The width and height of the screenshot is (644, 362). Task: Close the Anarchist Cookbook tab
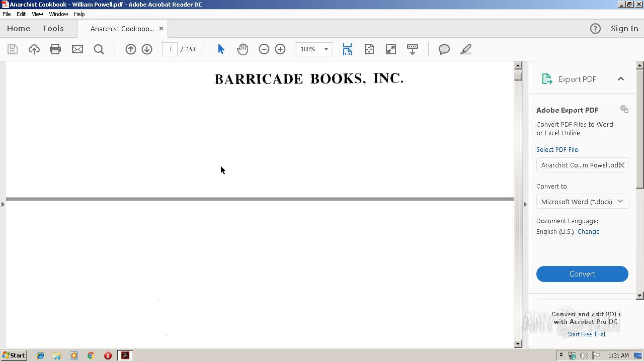click(x=161, y=29)
